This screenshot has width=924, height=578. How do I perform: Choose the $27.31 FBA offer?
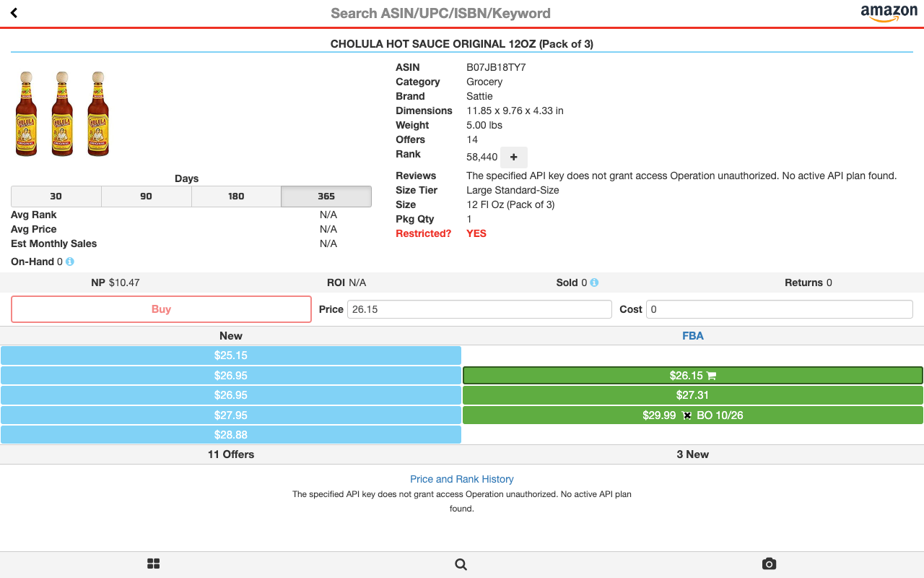coord(692,395)
